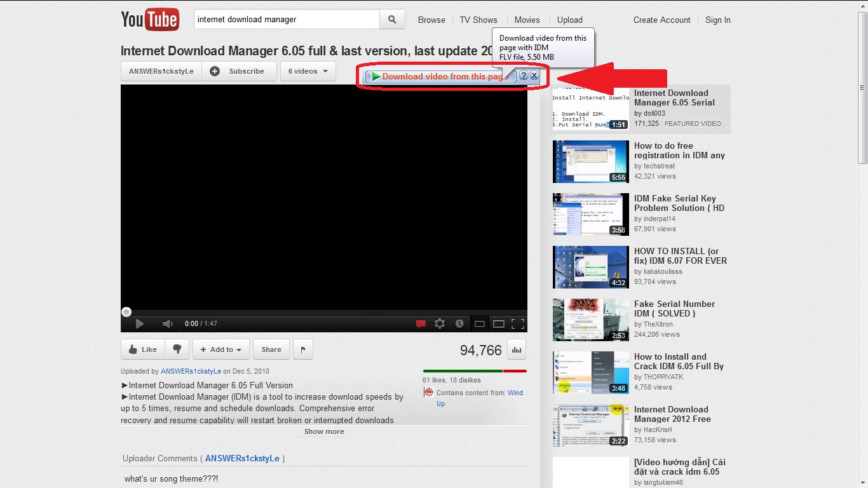Click inside the YouTube search field
Image resolution: width=868 pixels, height=488 pixels.
286,20
